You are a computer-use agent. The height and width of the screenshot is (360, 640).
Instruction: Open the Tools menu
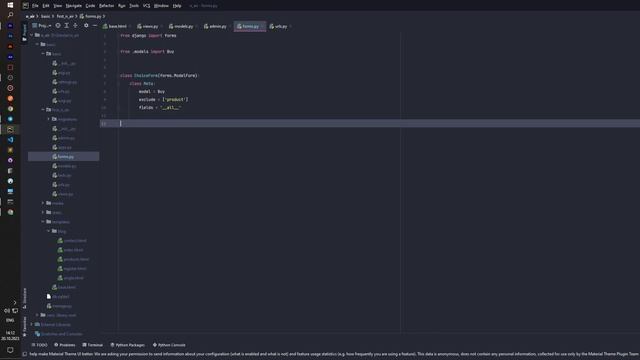[134, 6]
